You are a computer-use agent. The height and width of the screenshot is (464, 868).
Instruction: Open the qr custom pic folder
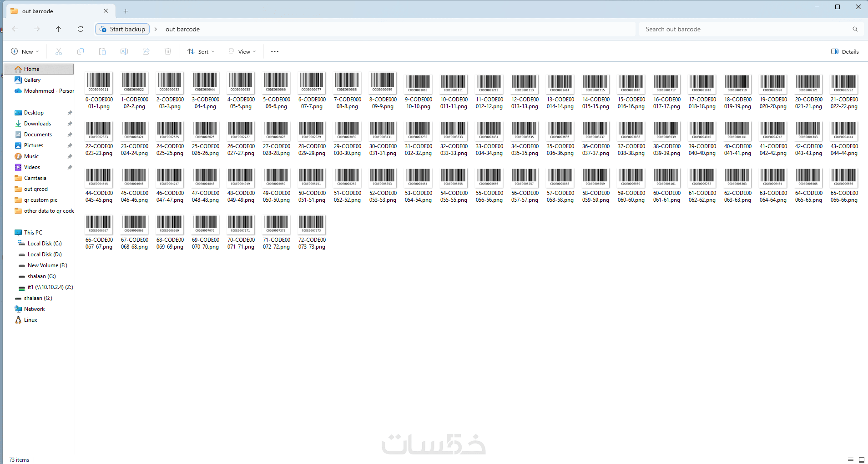click(x=40, y=200)
